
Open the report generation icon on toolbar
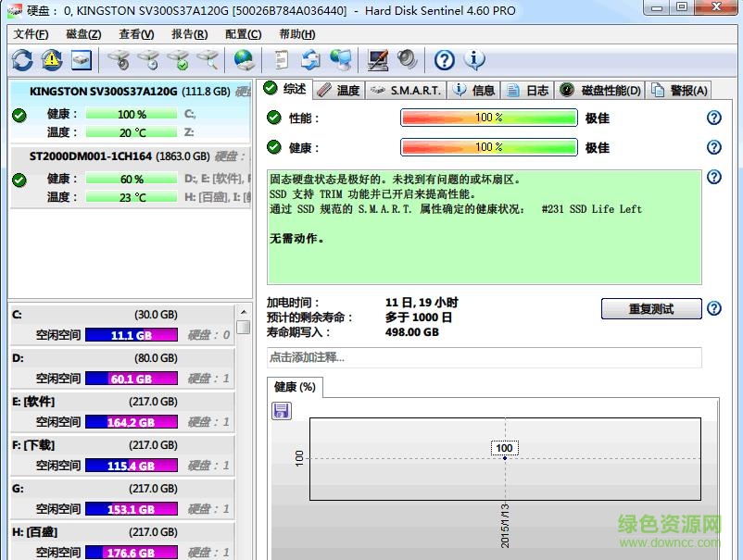(283, 59)
